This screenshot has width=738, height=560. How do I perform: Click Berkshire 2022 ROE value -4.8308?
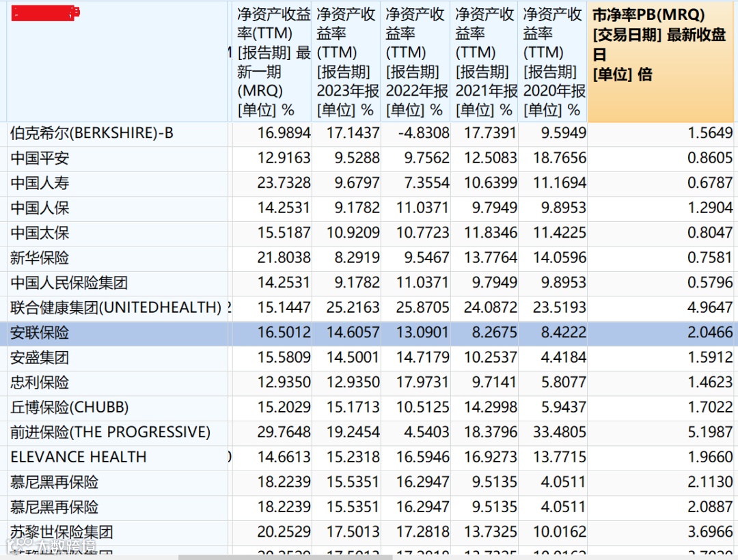tap(424, 133)
